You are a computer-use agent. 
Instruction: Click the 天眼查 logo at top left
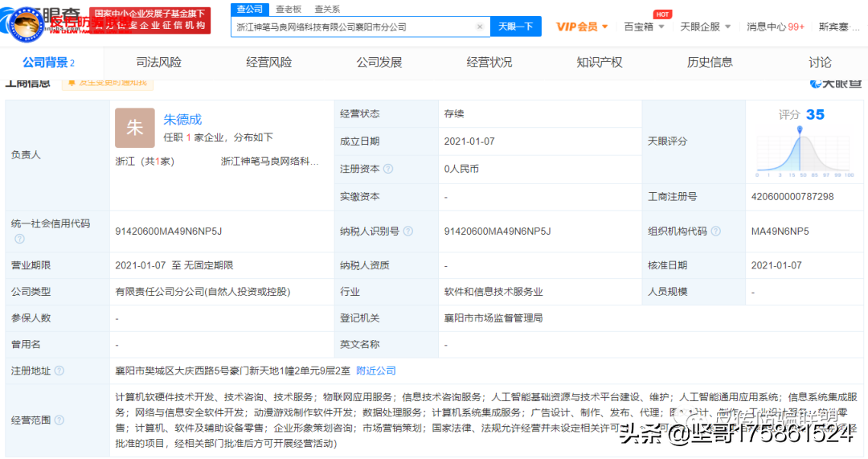click(42, 23)
